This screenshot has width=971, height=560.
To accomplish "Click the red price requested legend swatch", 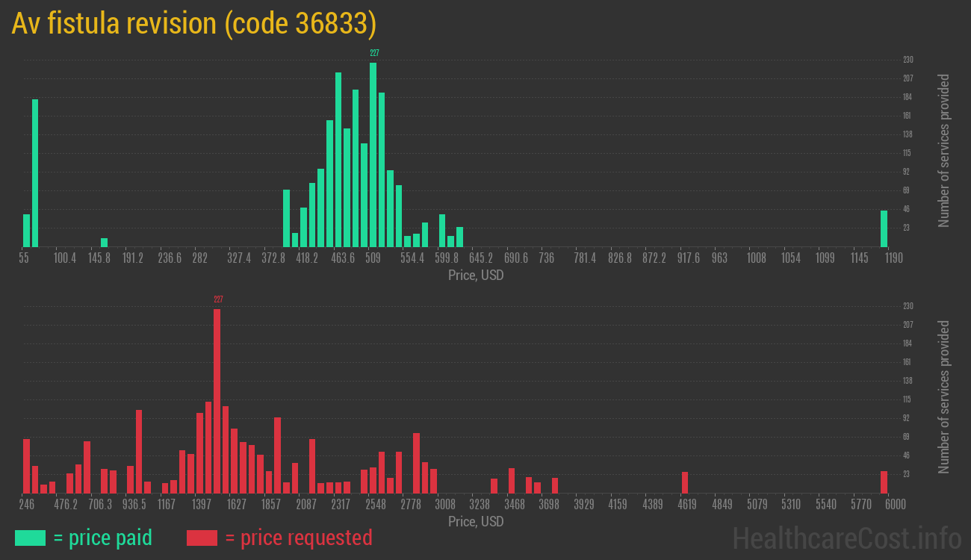I will pos(202,538).
